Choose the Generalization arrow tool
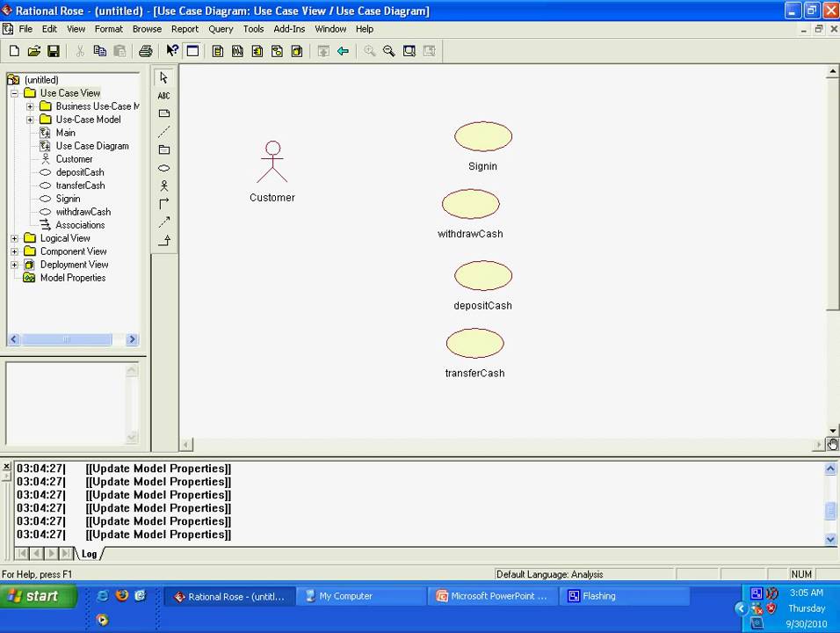 (164, 240)
